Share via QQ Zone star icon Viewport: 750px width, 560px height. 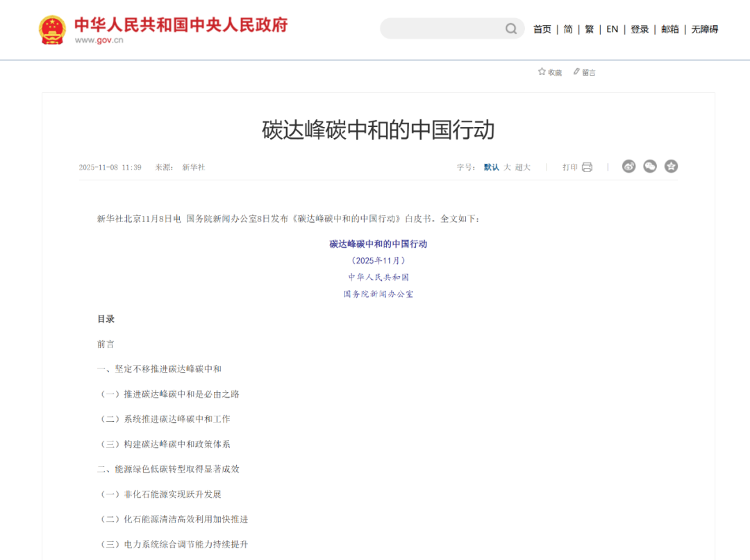tap(671, 167)
